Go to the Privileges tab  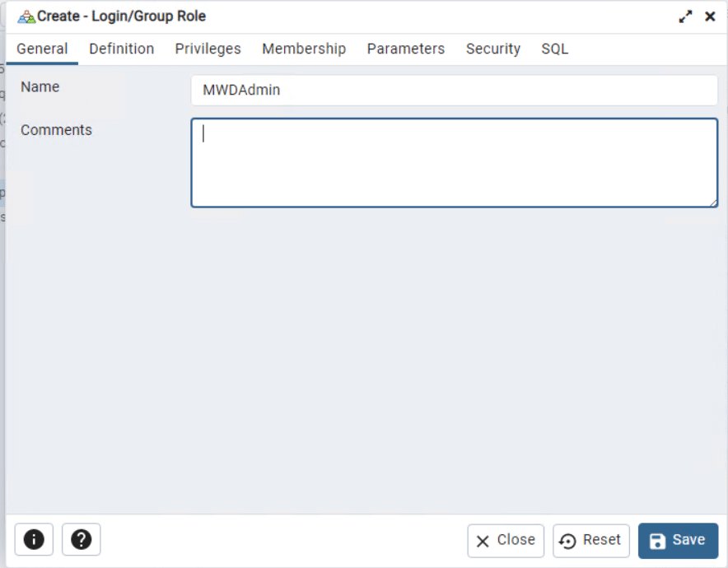click(x=208, y=49)
